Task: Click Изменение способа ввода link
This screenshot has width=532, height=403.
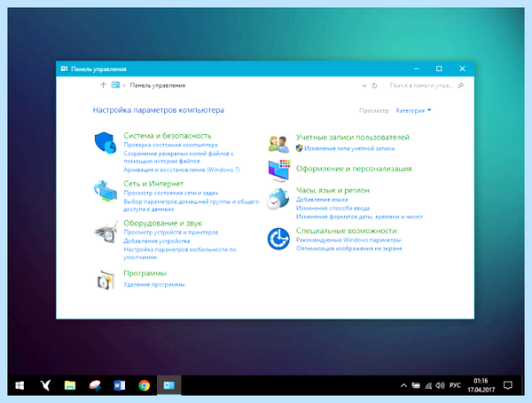Action: click(x=332, y=208)
